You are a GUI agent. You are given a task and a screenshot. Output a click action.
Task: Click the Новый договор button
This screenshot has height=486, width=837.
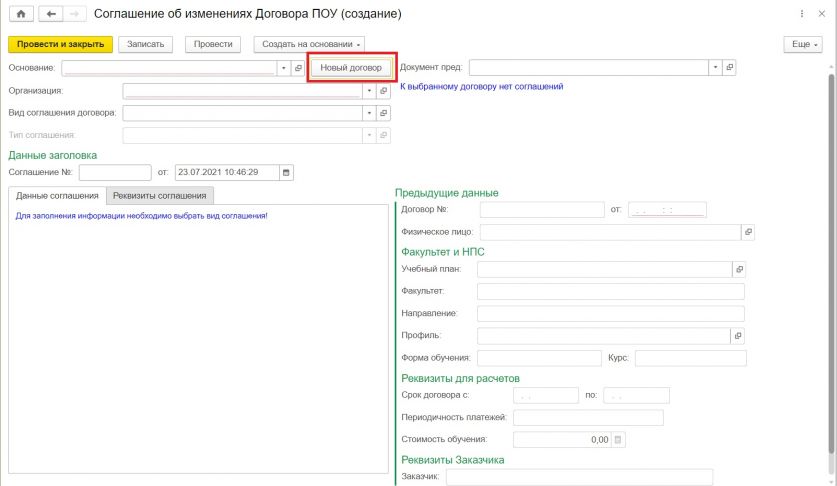coord(351,68)
